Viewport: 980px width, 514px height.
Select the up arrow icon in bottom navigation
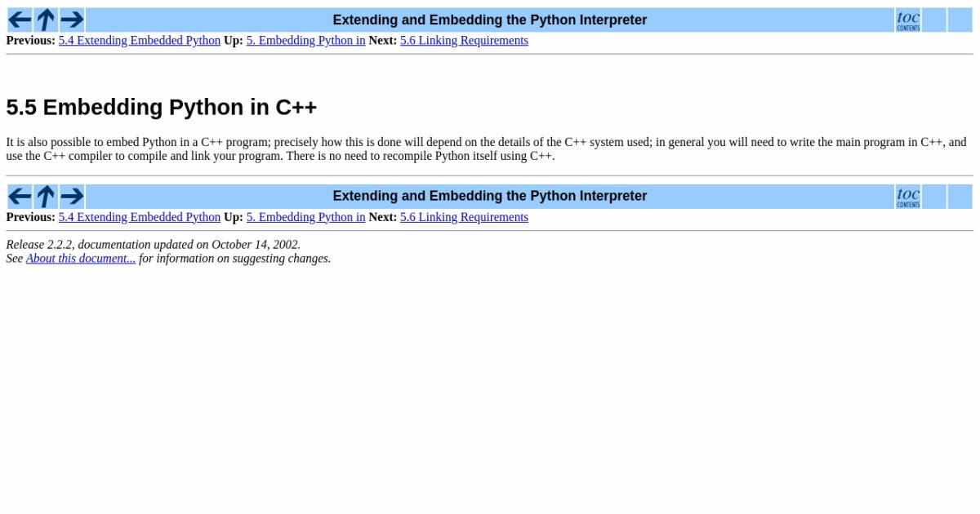[45, 196]
